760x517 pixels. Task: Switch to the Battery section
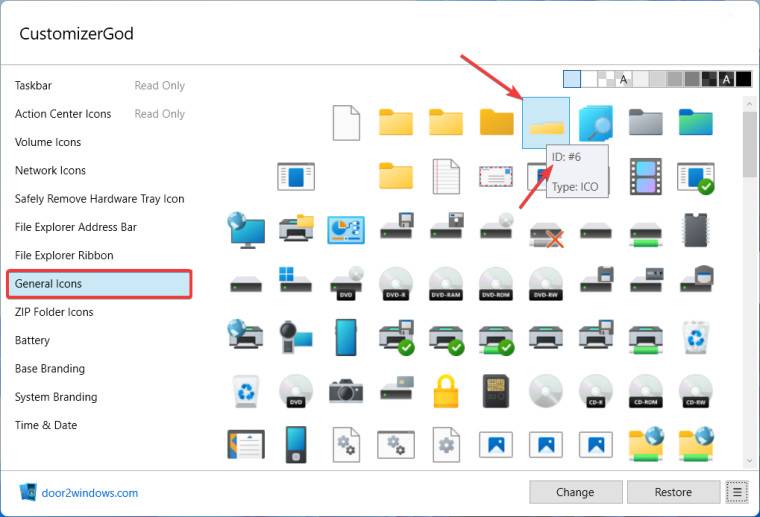(x=32, y=341)
